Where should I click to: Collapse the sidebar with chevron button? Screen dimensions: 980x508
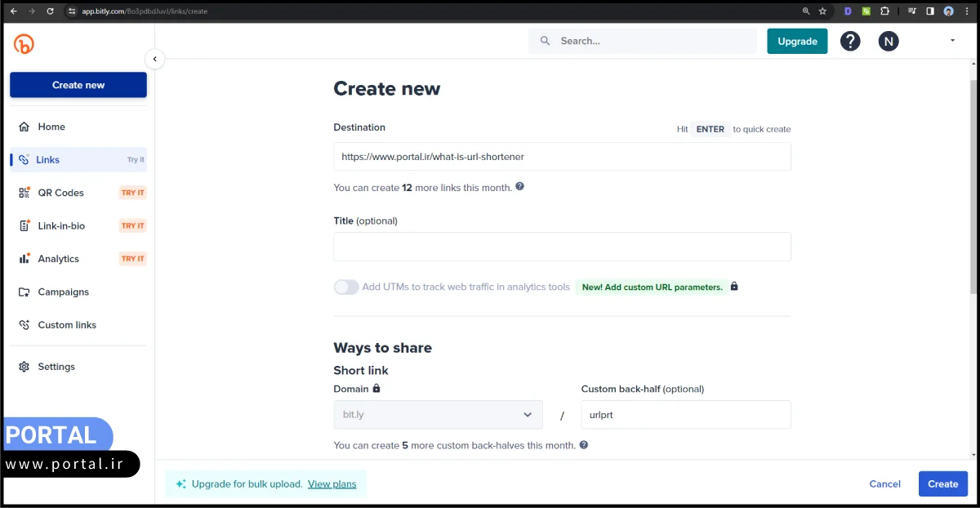click(154, 59)
